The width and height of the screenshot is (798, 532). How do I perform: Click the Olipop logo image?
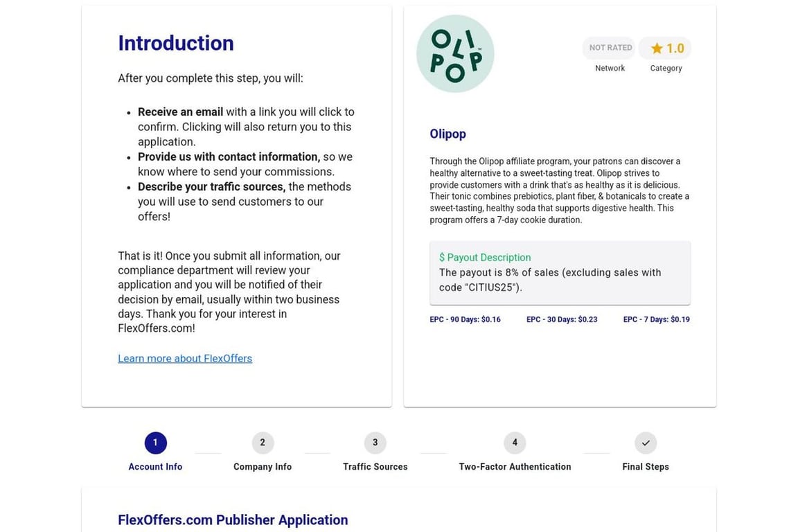pos(455,53)
